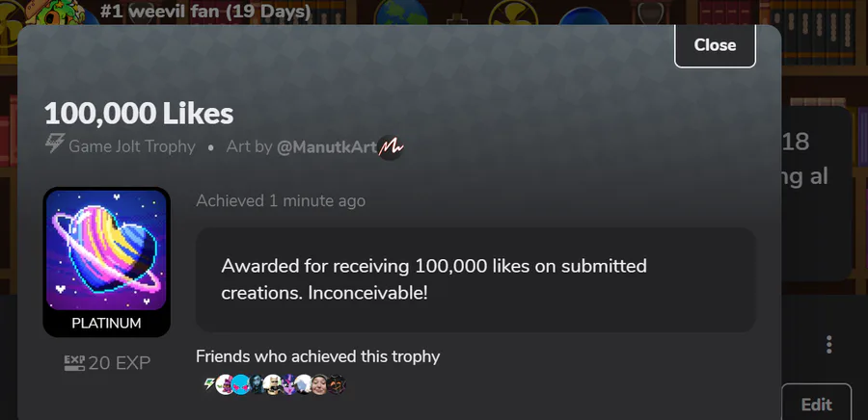This screenshot has width=868, height=420.
Task: Open the smiling face photo friend avatar
Action: tap(319, 384)
